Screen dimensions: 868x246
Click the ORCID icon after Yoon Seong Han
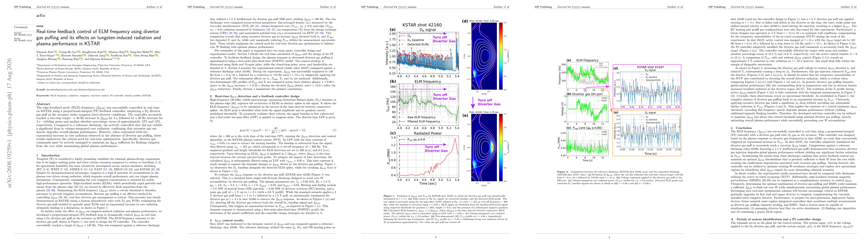click(x=157, y=55)
